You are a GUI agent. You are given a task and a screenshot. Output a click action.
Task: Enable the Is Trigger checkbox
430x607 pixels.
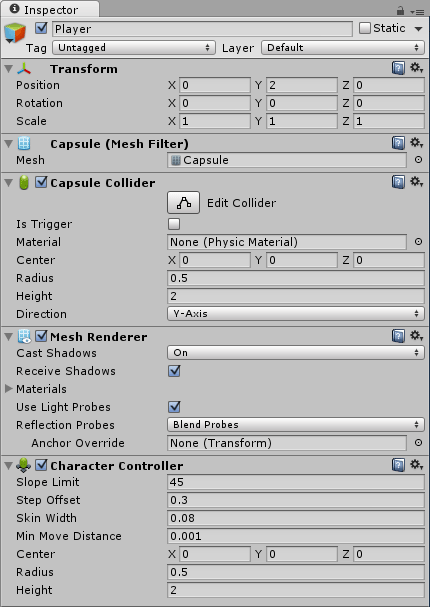[x=174, y=224]
